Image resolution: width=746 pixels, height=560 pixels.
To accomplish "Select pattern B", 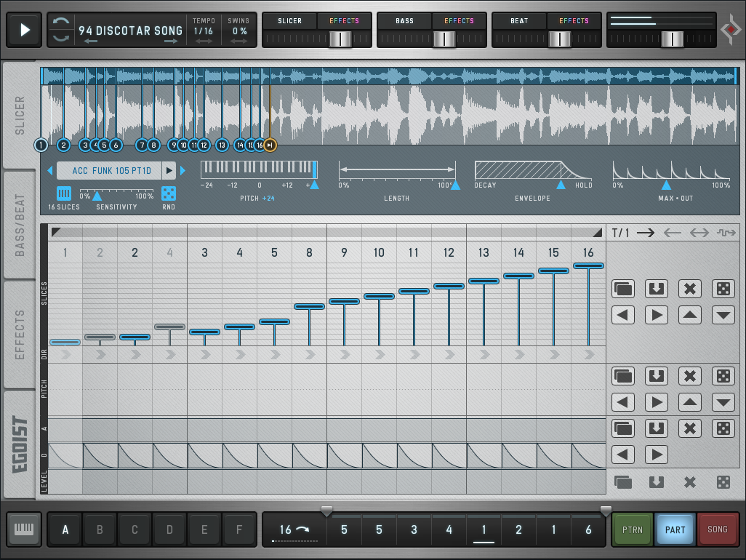I will [100, 529].
